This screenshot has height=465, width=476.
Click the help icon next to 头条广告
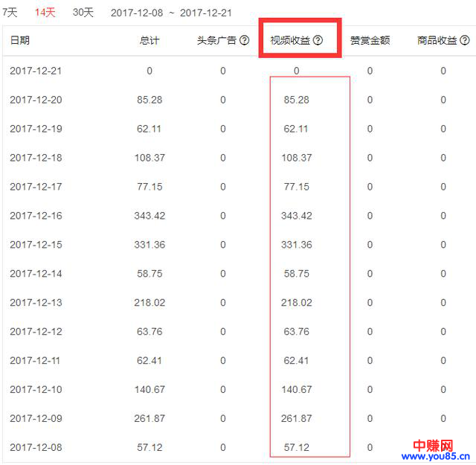(x=244, y=41)
